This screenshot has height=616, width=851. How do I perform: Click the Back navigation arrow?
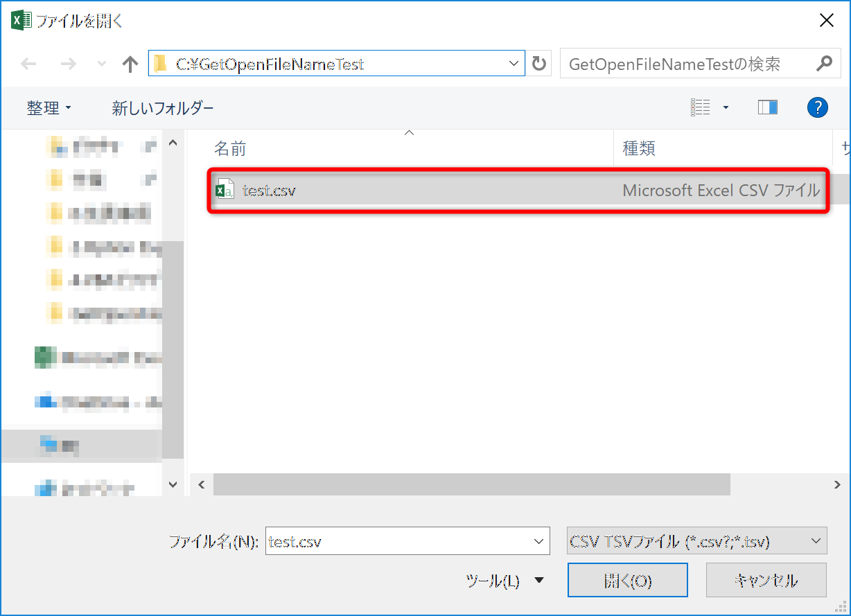coord(28,64)
